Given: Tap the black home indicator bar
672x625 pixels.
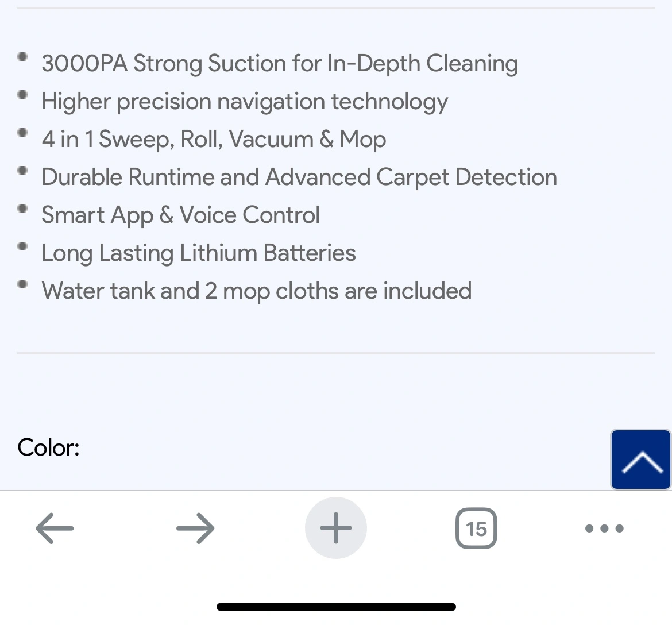Looking at the screenshot, I should pyautogui.click(x=336, y=607).
